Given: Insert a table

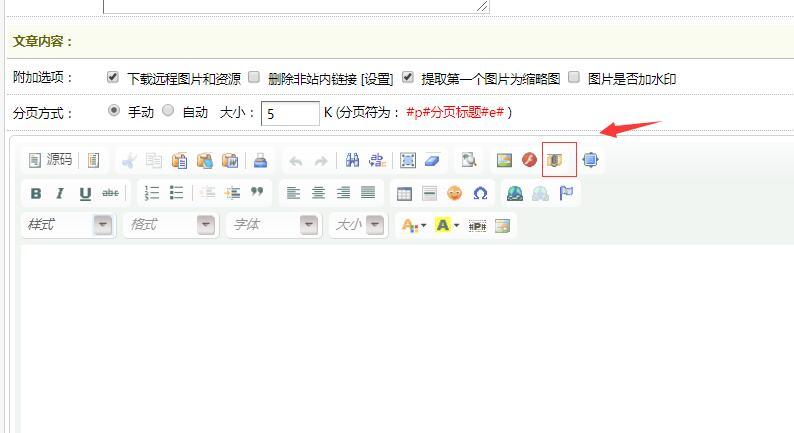Looking at the screenshot, I should coord(404,193).
